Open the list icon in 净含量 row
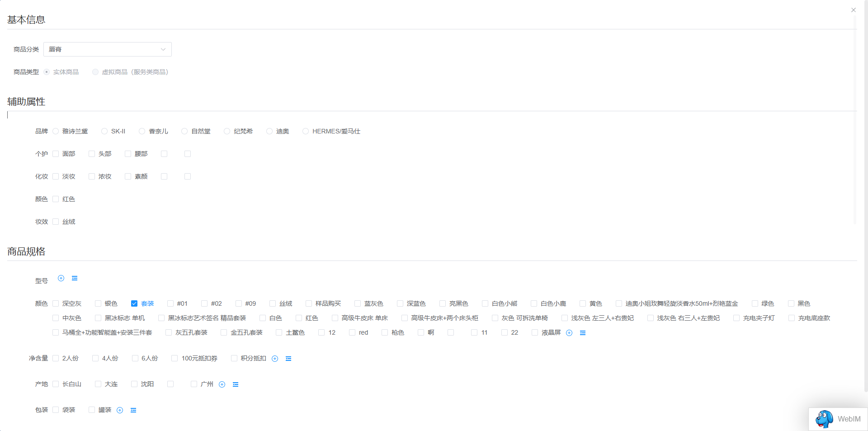Image resolution: width=868 pixels, height=431 pixels. pos(288,359)
